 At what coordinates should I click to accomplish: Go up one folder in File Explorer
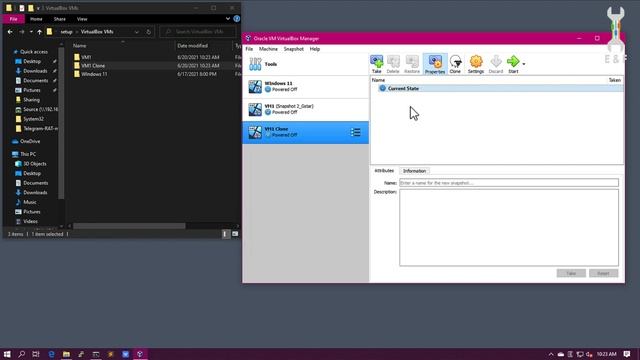tap(40, 32)
